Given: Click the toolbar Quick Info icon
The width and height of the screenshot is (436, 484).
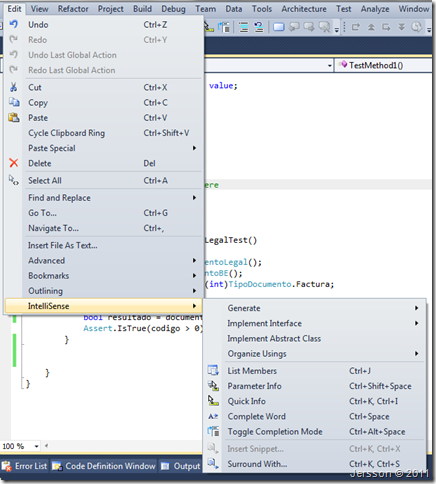Looking at the screenshot, I should pyautogui.click(x=209, y=27).
